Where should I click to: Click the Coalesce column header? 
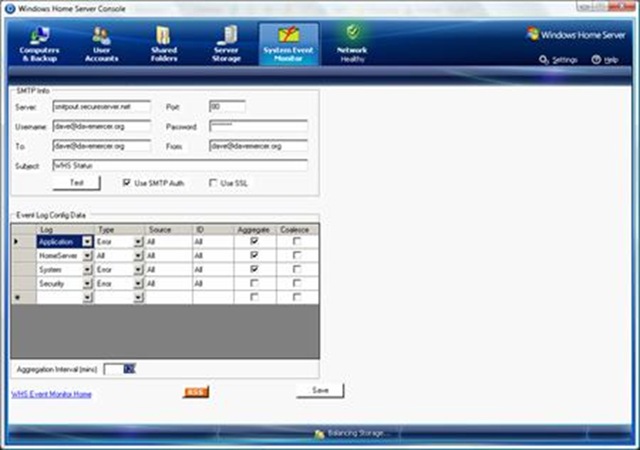click(x=298, y=229)
